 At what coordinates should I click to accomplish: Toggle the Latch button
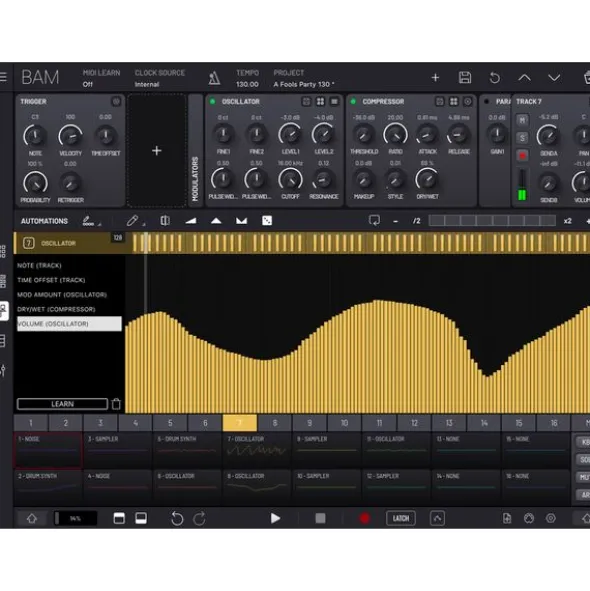click(x=401, y=518)
